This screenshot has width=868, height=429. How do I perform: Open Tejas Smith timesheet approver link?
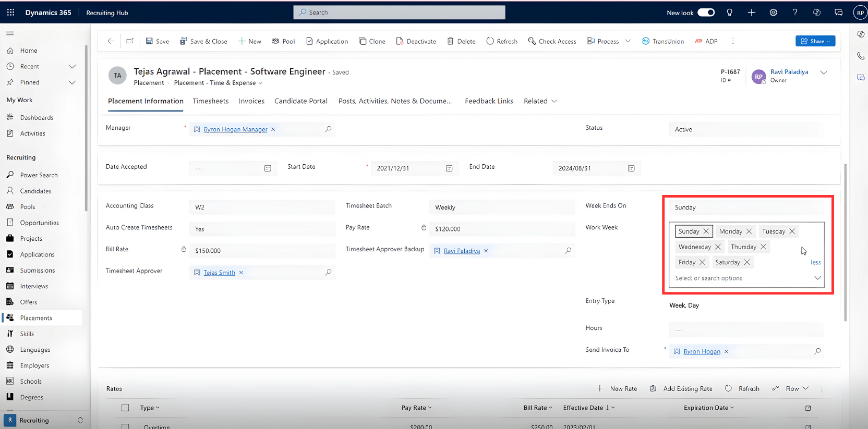tap(219, 273)
